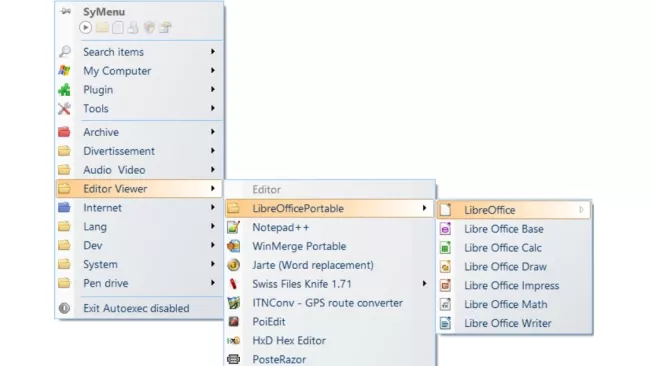The width and height of the screenshot is (650, 366).
Task: Click the Swiss Files Knife icon
Action: [233, 284]
